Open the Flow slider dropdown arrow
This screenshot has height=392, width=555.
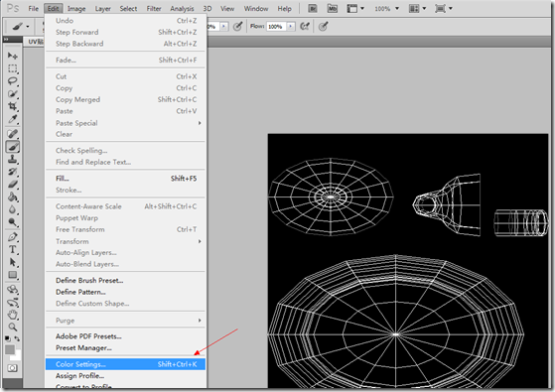291,26
